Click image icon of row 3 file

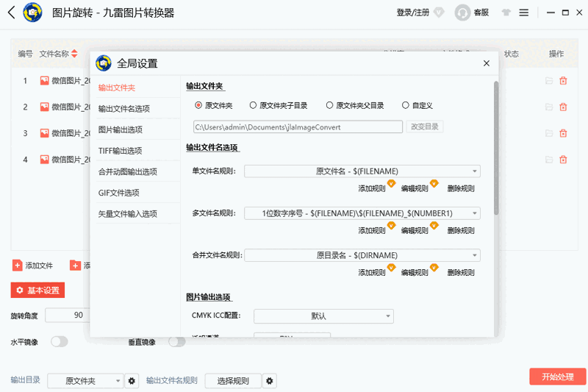pyautogui.click(x=45, y=133)
